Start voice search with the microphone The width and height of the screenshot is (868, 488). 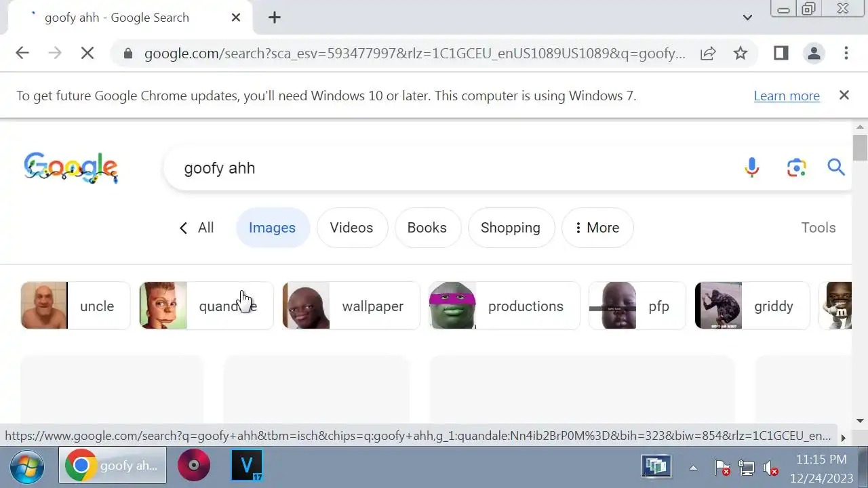click(752, 167)
